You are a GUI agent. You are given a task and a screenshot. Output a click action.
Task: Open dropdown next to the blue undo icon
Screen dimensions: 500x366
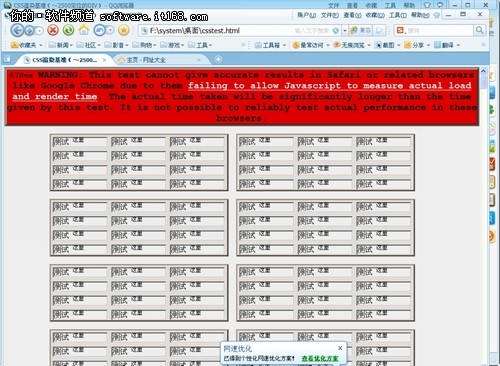tap(110, 31)
